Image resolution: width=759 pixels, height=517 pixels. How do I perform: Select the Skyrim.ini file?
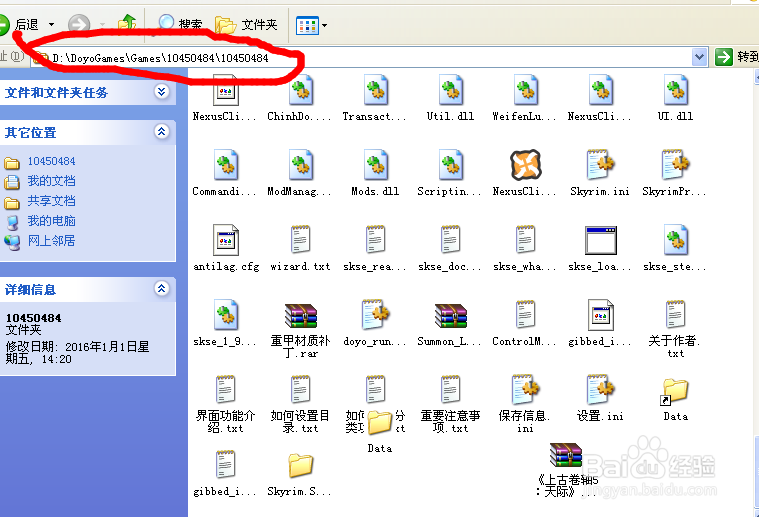click(x=600, y=173)
